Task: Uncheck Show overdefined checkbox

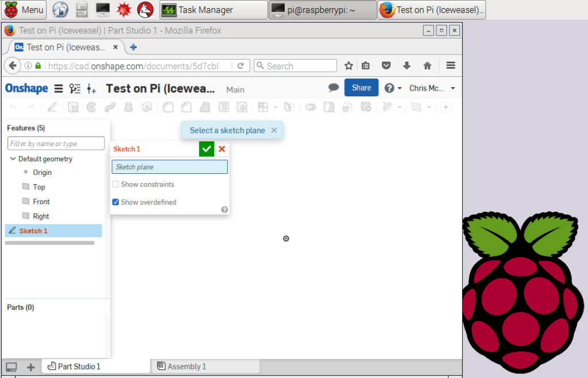Action: tap(115, 202)
